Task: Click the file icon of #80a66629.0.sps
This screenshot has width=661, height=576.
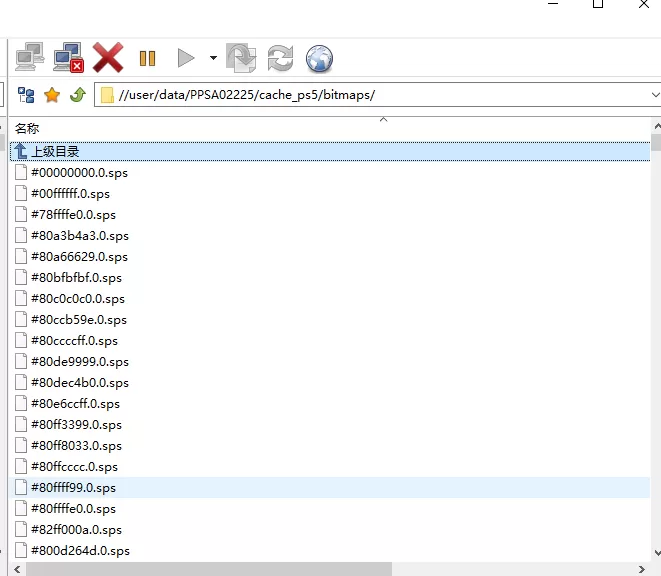Action: 21,256
